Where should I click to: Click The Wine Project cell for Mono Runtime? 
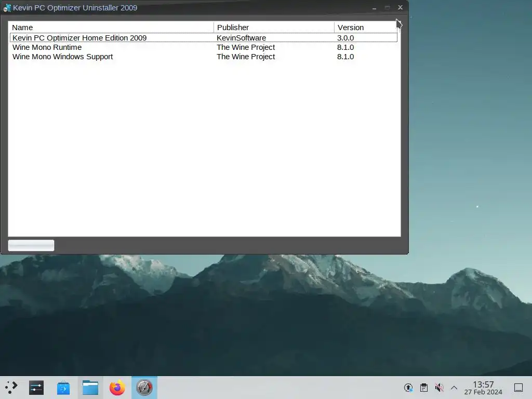point(246,47)
